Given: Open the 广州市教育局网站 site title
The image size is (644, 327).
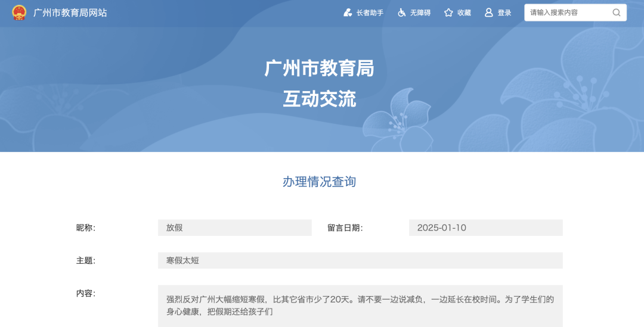Looking at the screenshot, I should tap(70, 13).
